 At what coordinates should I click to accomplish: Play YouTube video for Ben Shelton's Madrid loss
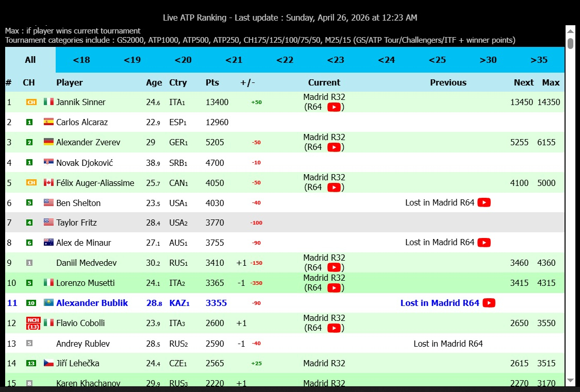coord(484,202)
